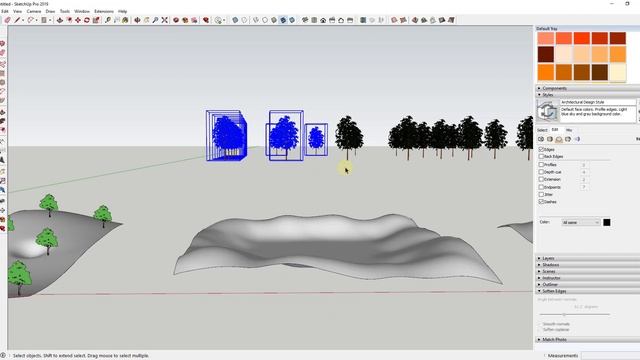The height and width of the screenshot is (360, 640).
Task: Activate the Move tool with red arrows
Action: point(78,20)
